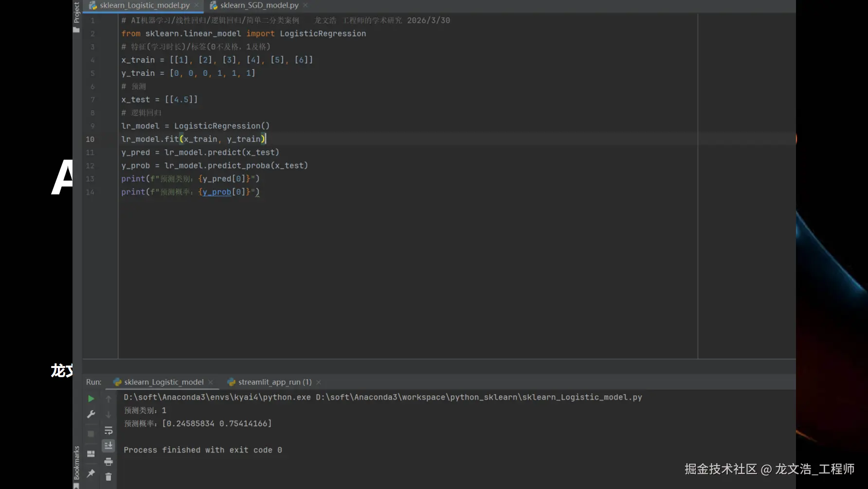Place cursor on the y_train assignment line
The width and height of the screenshot is (868, 489).
click(x=188, y=73)
